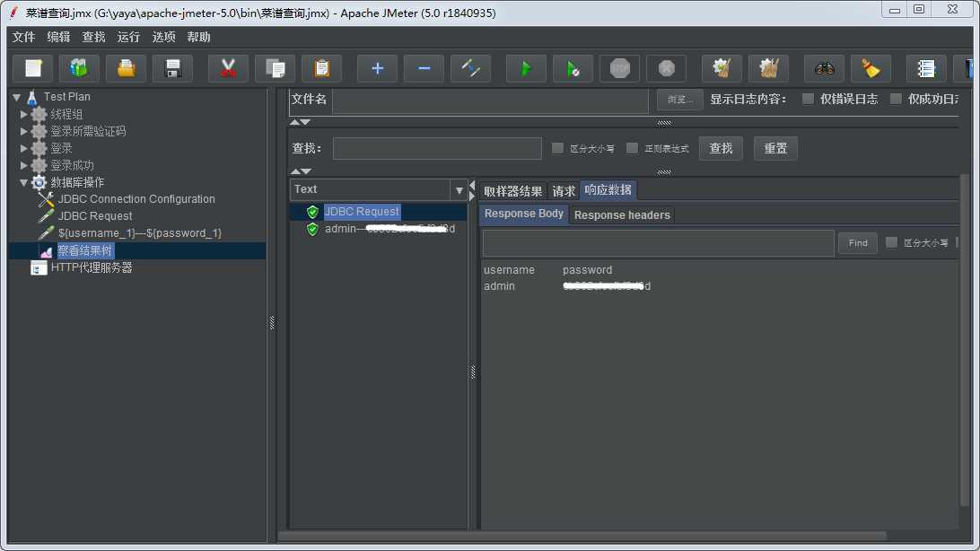Open the Templates icon in toolbar
This screenshot has width=980, height=551.
tap(79, 68)
